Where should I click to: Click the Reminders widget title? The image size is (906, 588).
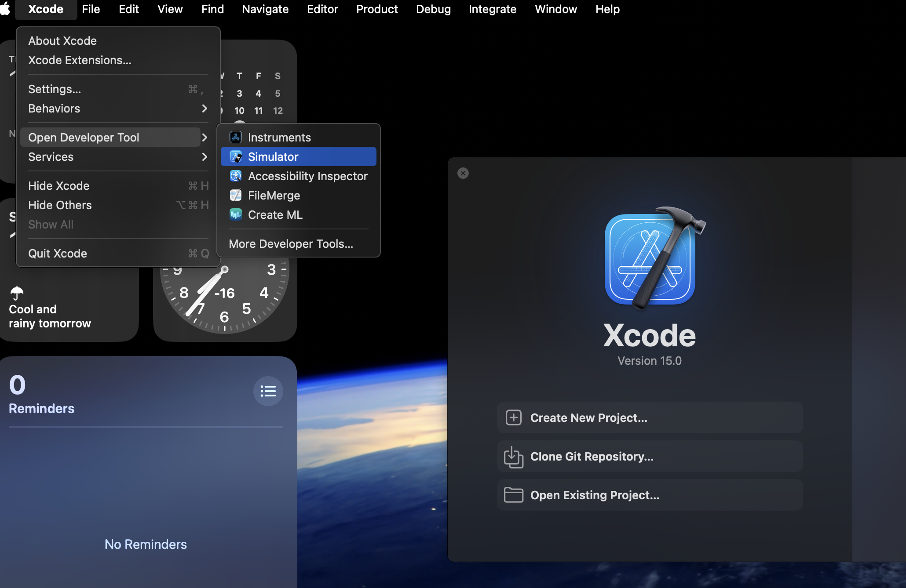42,408
